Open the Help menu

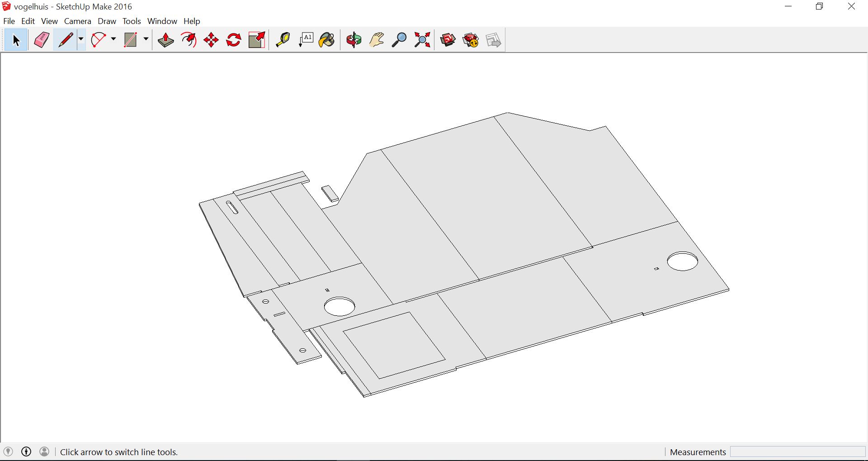[192, 21]
